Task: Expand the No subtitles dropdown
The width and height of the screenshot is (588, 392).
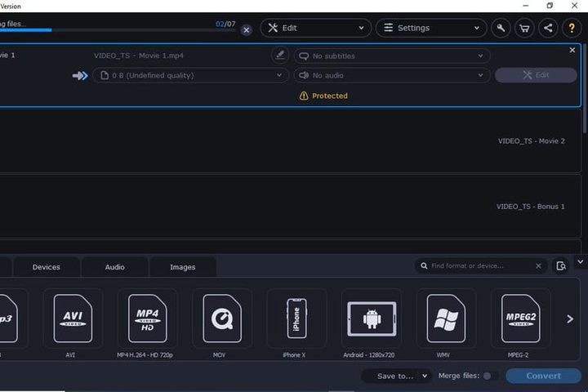Action: [392, 56]
